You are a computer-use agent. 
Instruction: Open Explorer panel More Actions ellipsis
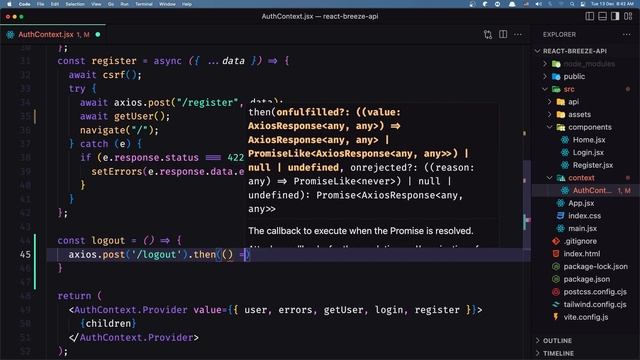627,35
